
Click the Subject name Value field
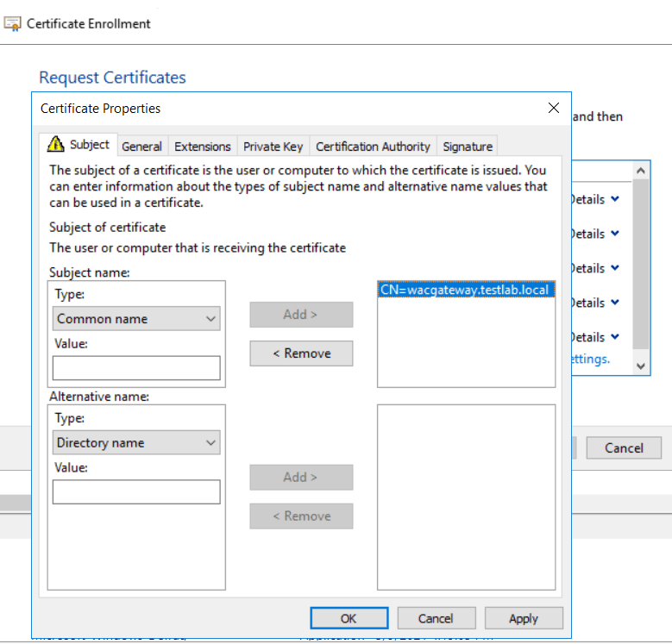(136, 368)
